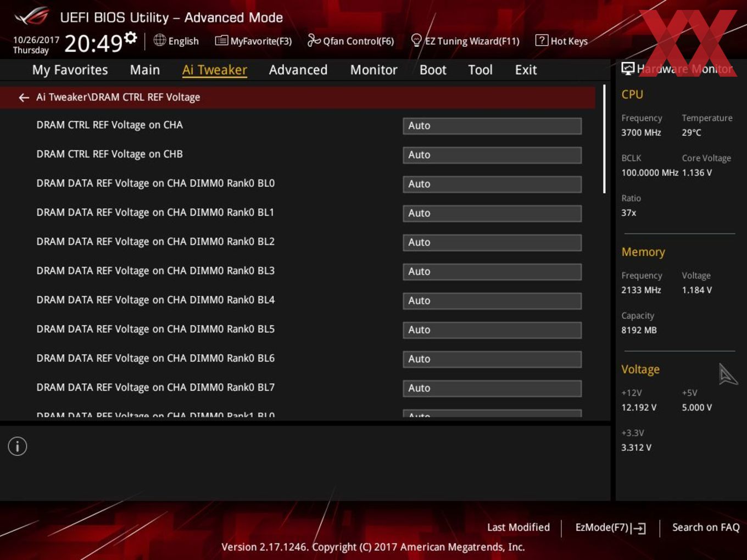Image resolution: width=747 pixels, height=560 pixels.
Task: Open the Advanced tab
Action: (298, 70)
